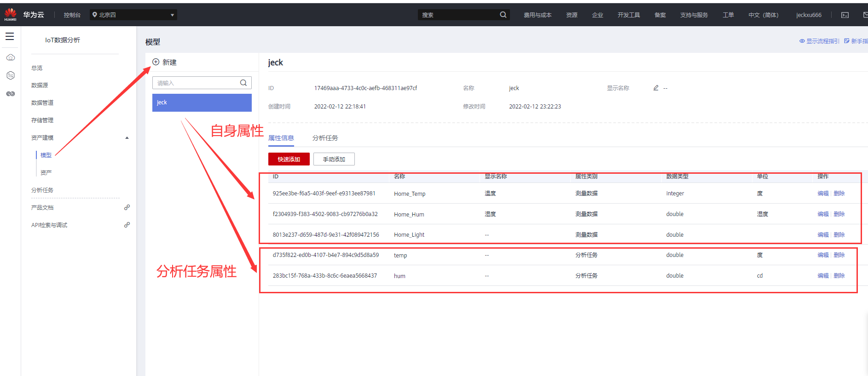The height and width of the screenshot is (376, 868).
Task: Open 备案 top menu
Action: click(660, 15)
